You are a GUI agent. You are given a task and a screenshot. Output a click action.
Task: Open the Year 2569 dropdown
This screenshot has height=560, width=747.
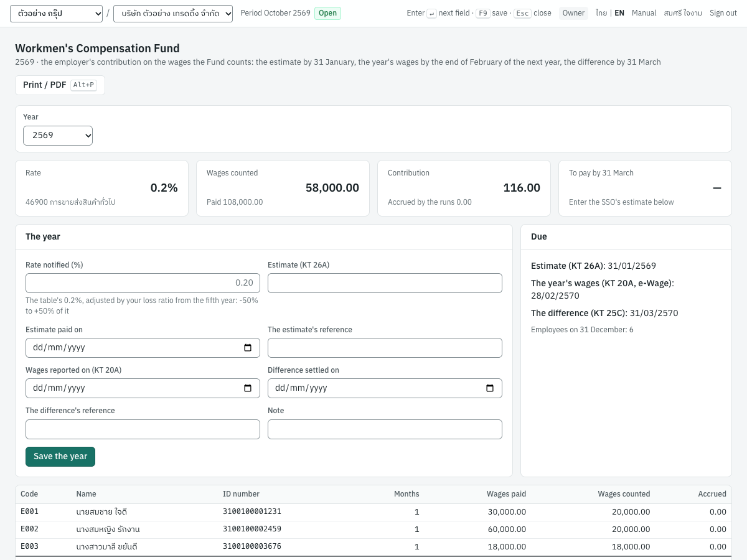(58, 136)
